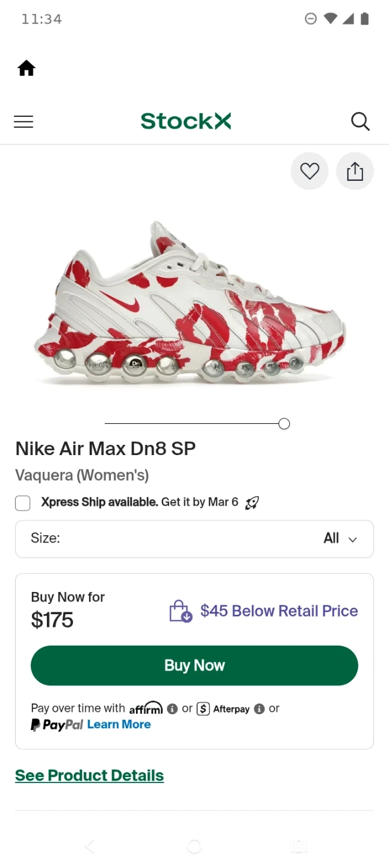Screen dimensions: 389x868
Task: Tap the Xpress Ship rocket icon
Action: click(x=252, y=503)
